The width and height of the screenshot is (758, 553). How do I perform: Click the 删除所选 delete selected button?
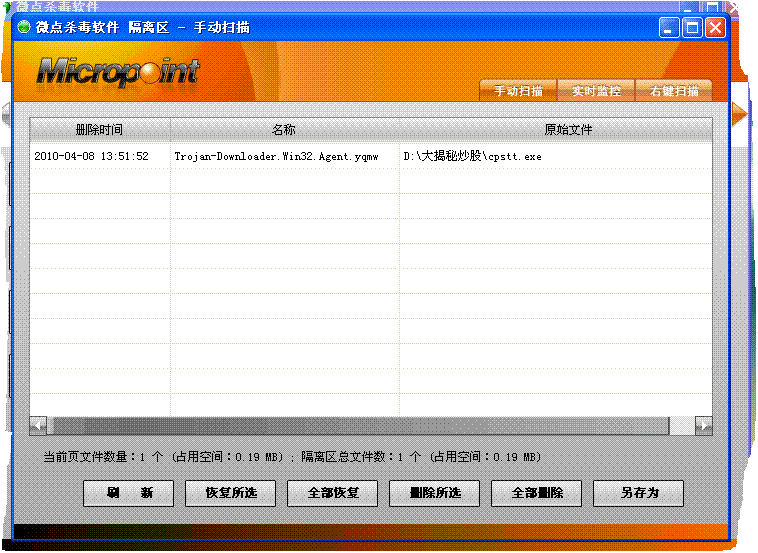coord(435,493)
